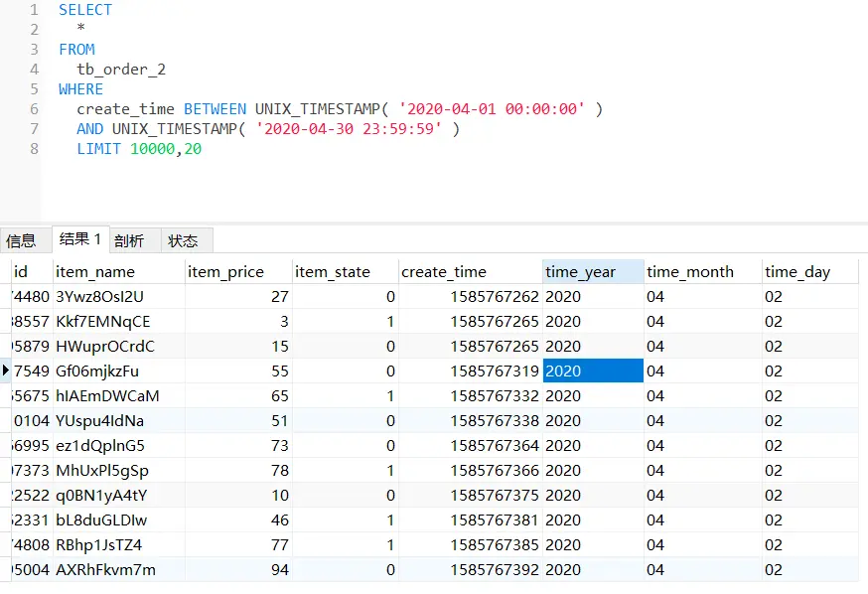Screen dimensions: 868x594
Task: Click the time_day column header
Action: point(809,272)
